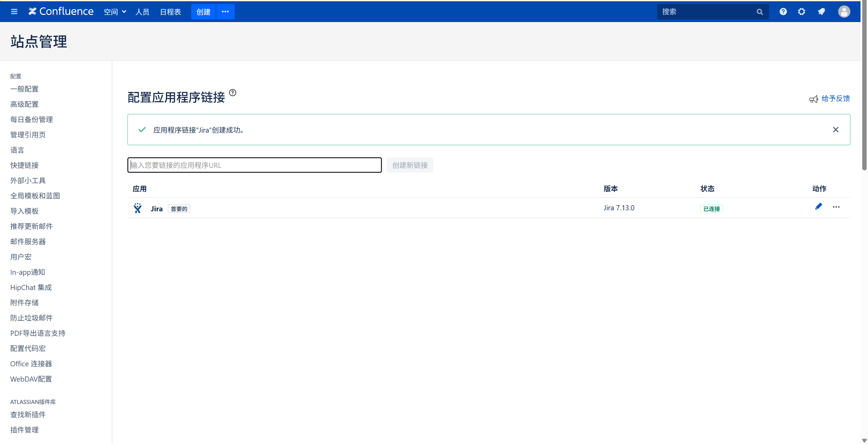Focus the application URL input field
Viewport: 868px width, 444px height.
click(x=254, y=165)
